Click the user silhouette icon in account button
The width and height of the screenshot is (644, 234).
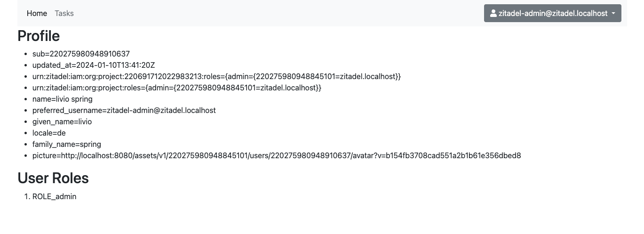[493, 13]
